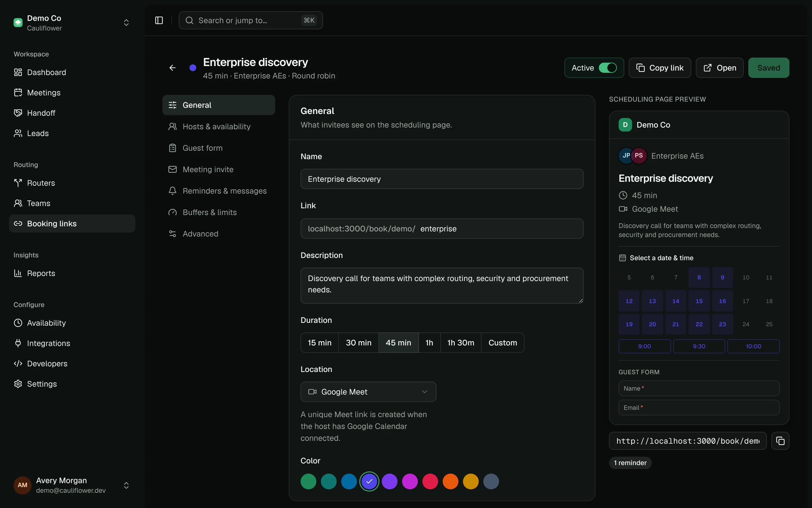This screenshot has width=812, height=508.
Task: Open the Advanced tab
Action: 219,234
